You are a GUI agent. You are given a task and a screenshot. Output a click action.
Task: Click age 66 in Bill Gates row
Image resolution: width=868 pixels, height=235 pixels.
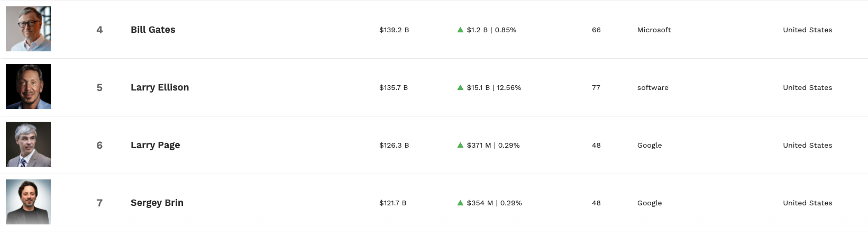tap(596, 30)
